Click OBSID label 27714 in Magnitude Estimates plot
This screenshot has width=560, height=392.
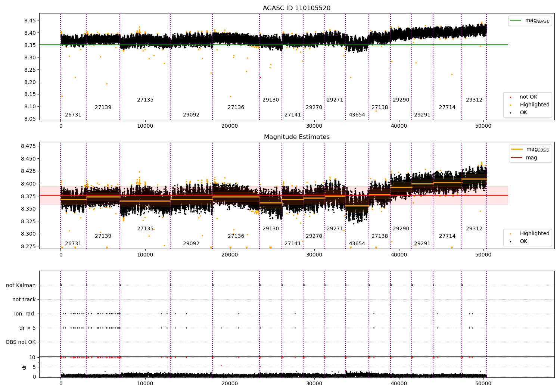pos(447,236)
